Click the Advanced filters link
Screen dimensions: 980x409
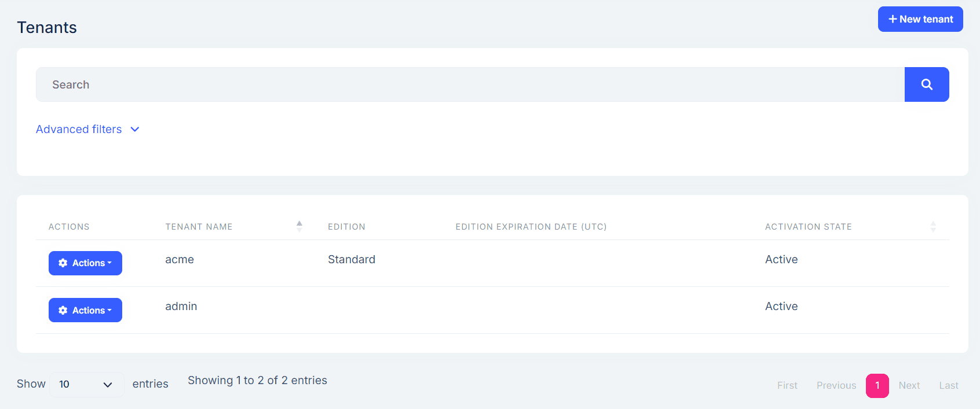coord(79,130)
